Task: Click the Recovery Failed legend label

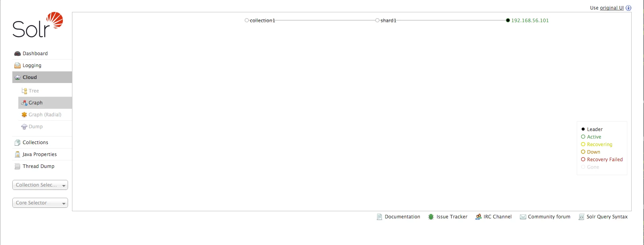Action: (x=605, y=160)
